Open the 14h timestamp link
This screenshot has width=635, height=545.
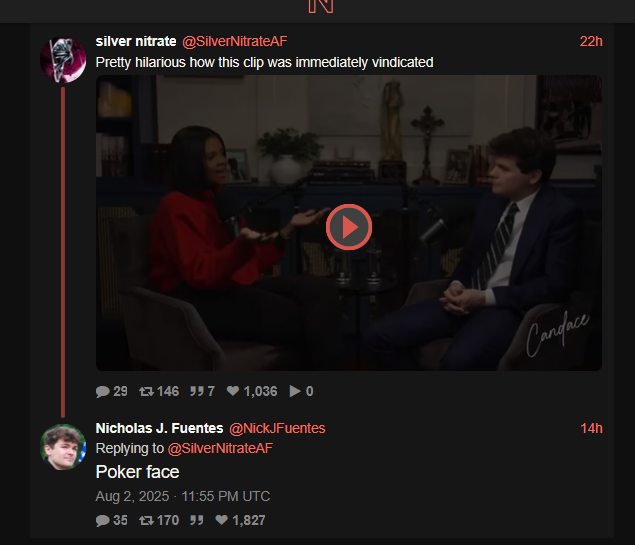[x=591, y=428]
